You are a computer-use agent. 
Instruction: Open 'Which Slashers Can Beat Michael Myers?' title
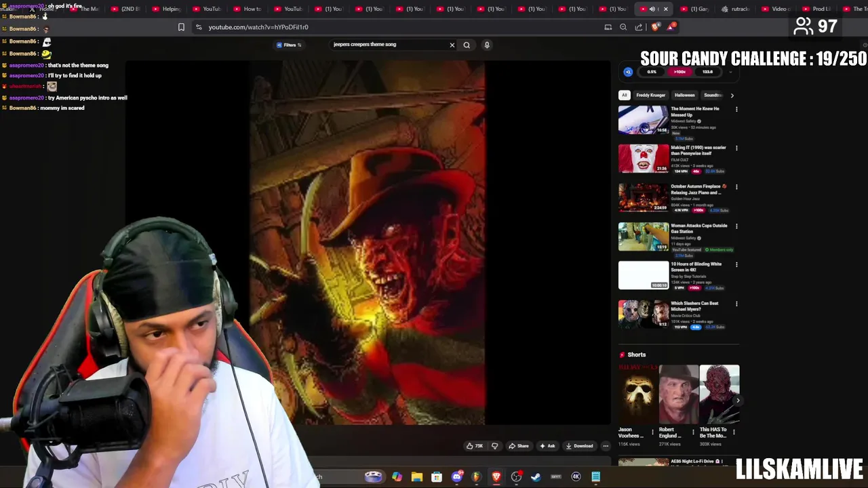pyautogui.click(x=694, y=306)
